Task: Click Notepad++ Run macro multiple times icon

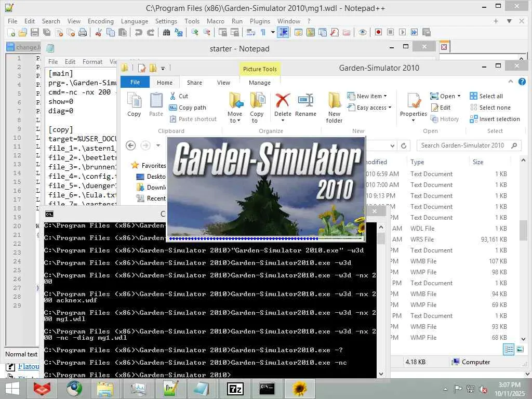Action: [414, 32]
